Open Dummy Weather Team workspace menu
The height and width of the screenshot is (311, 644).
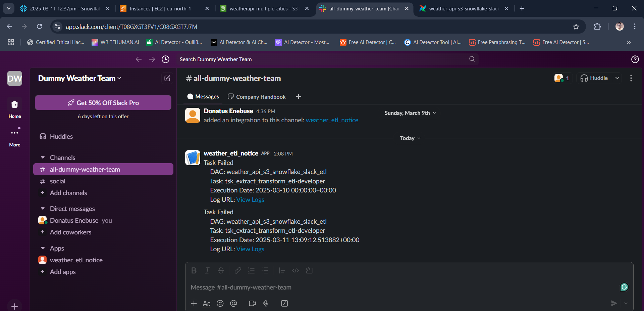click(x=80, y=78)
